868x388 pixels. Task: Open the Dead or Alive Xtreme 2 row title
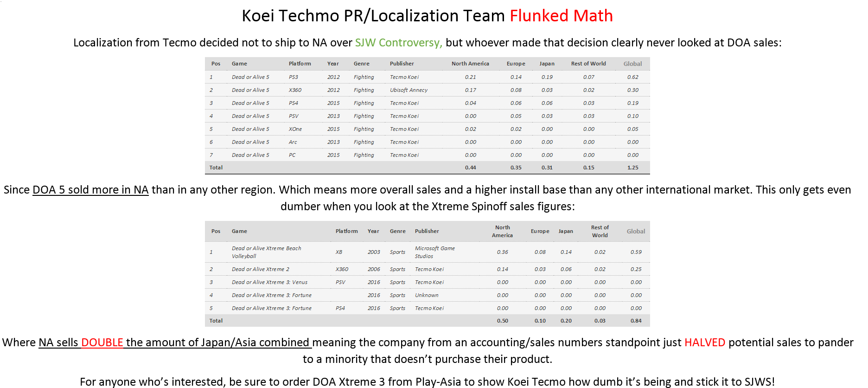260,269
